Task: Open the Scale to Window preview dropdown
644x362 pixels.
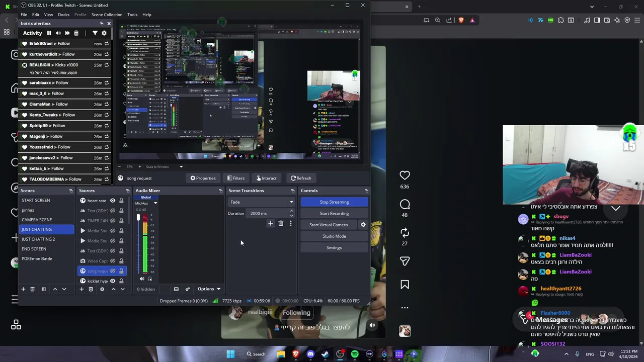Action: 164,167
